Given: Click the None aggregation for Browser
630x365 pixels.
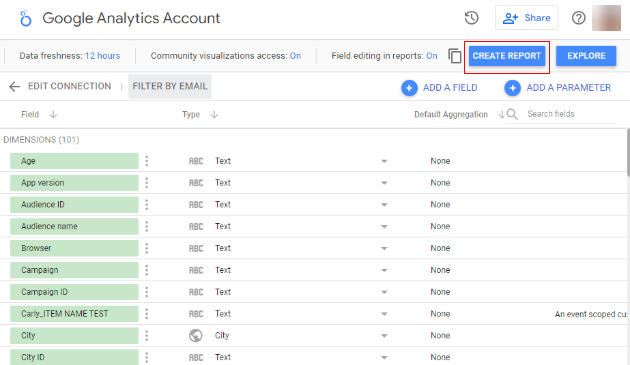Looking at the screenshot, I should [440, 248].
